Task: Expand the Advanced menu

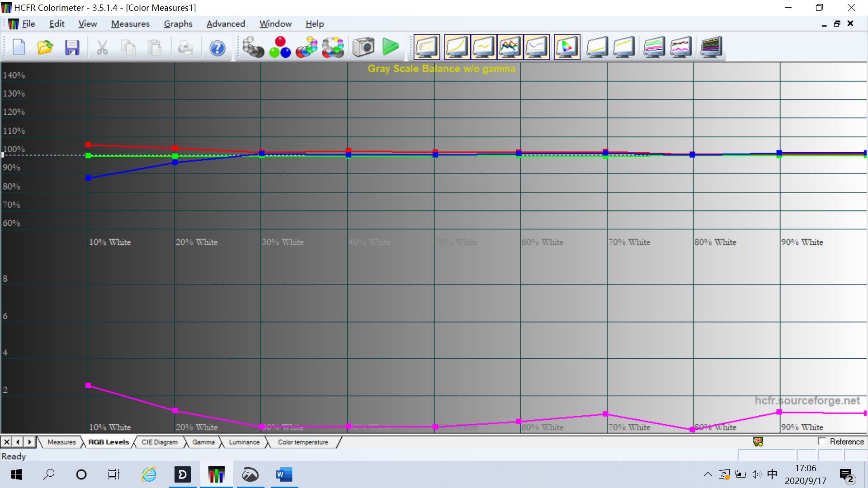Action: 226,23
